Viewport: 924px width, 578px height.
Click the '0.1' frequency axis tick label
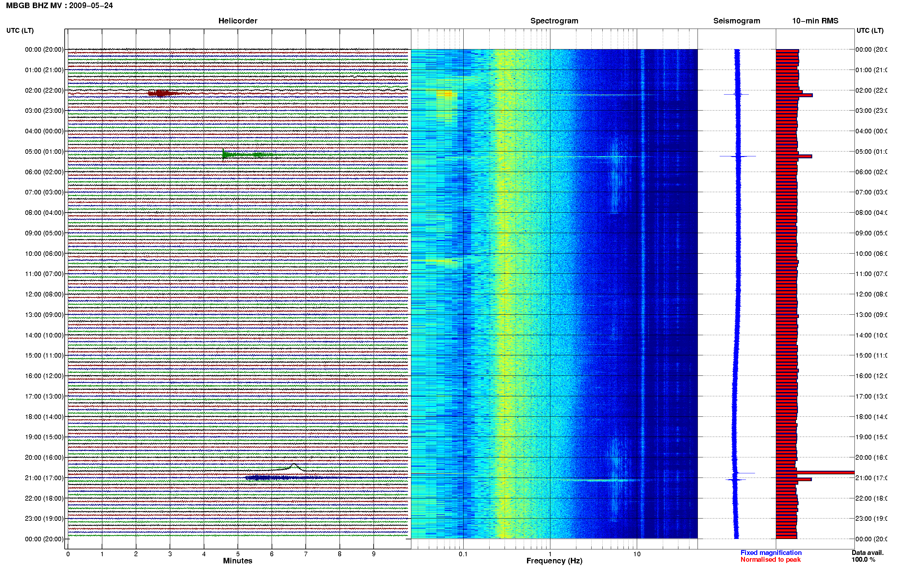pyautogui.click(x=463, y=554)
